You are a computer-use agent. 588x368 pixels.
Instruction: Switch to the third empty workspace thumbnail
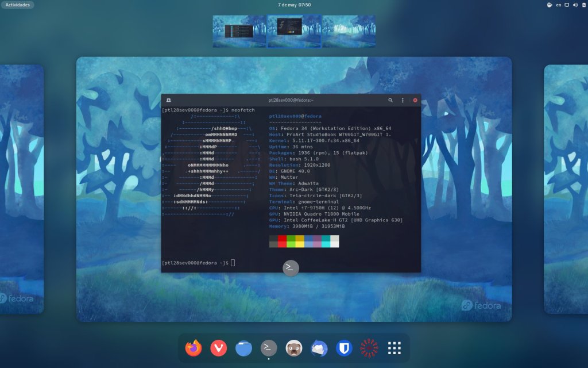coord(349,31)
